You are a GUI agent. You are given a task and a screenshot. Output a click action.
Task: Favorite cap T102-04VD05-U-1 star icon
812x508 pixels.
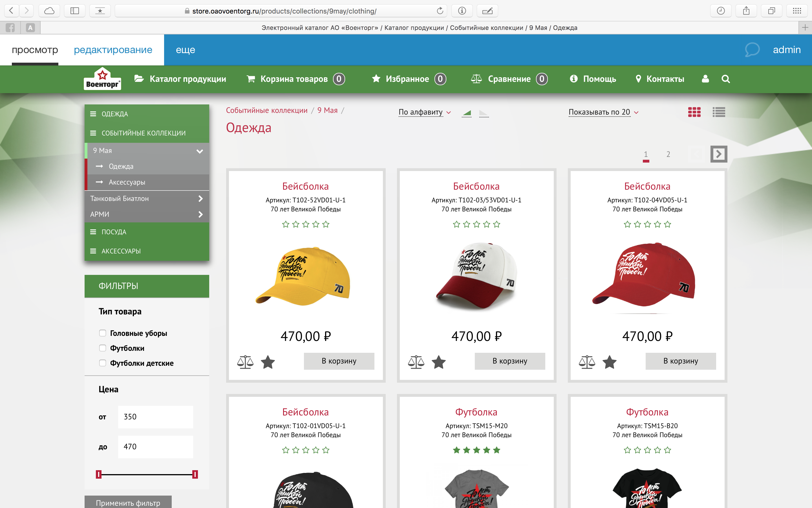click(x=609, y=362)
